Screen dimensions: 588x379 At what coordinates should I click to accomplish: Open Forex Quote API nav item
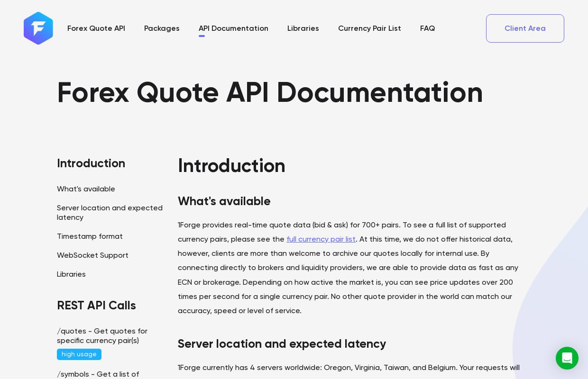click(96, 28)
